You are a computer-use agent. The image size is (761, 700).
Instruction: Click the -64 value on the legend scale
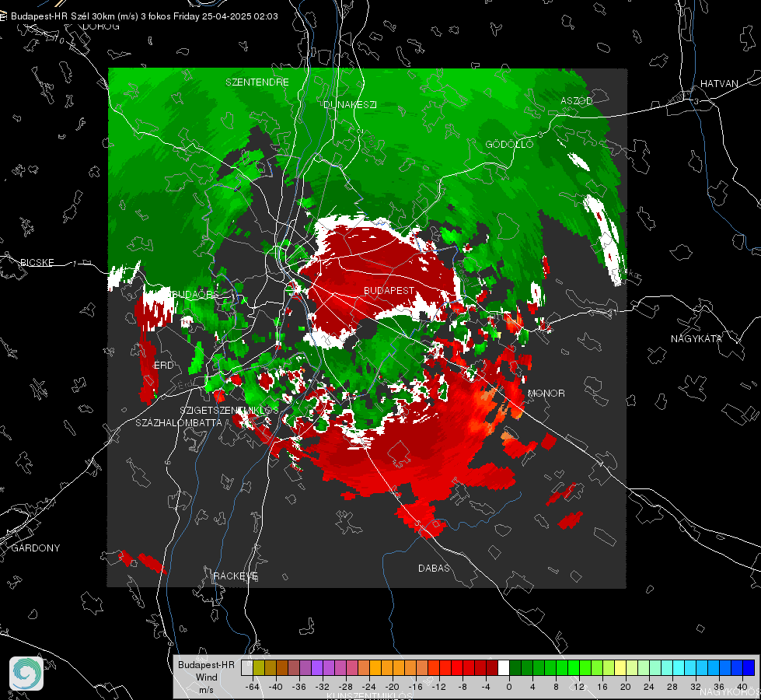253,687
